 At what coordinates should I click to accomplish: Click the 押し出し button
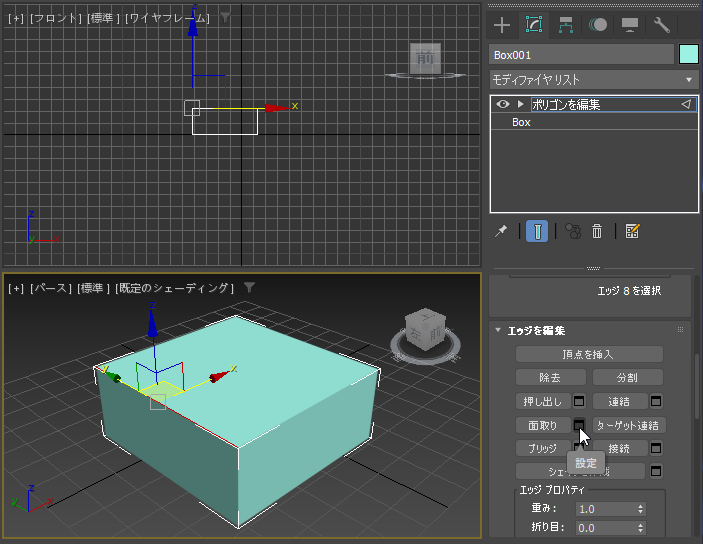(543, 401)
